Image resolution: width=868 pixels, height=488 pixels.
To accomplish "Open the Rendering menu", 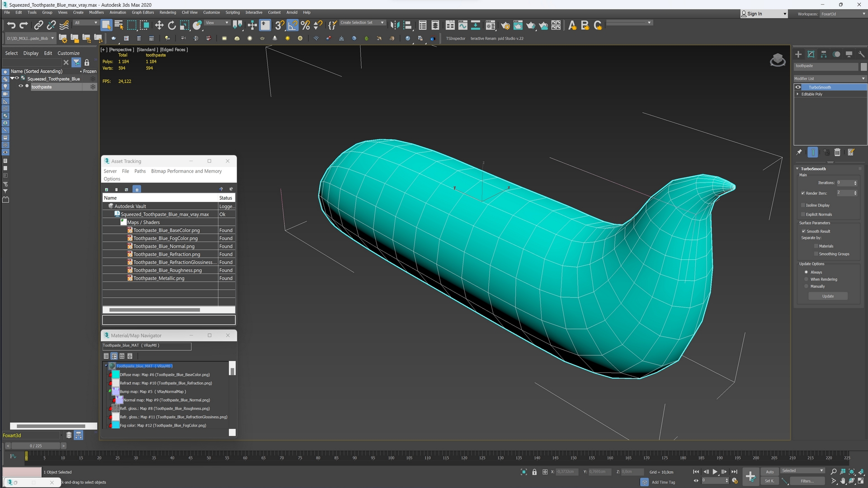I will point(167,13).
